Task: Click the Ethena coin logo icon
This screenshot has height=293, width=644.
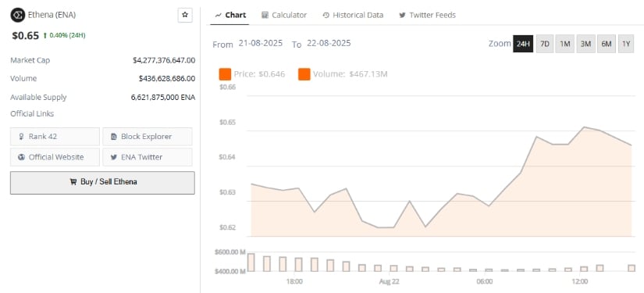Action: pyautogui.click(x=18, y=15)
